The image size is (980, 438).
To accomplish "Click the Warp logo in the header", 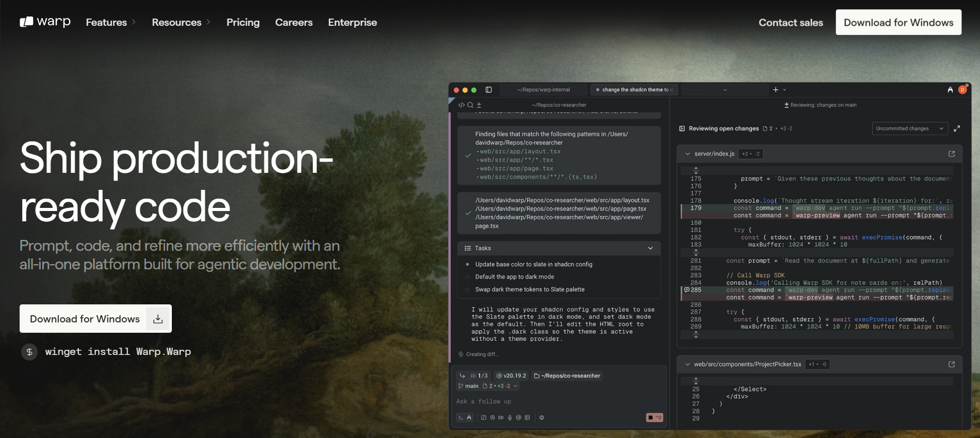I will [45, 22].
